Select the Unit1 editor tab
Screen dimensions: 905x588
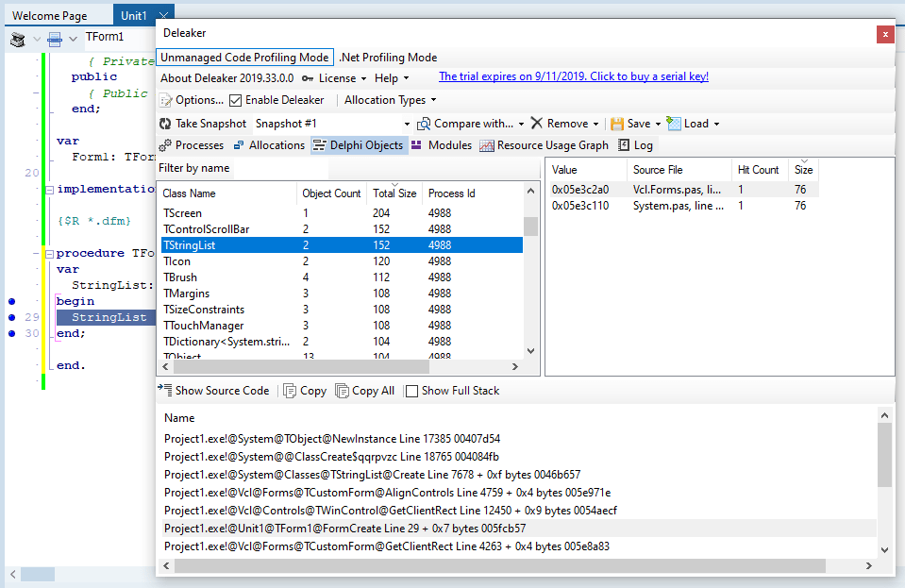coord(132,14)
